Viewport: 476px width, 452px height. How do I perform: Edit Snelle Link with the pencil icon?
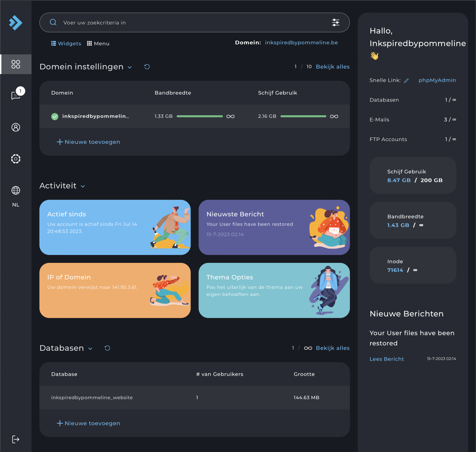(x=407, y=80)
